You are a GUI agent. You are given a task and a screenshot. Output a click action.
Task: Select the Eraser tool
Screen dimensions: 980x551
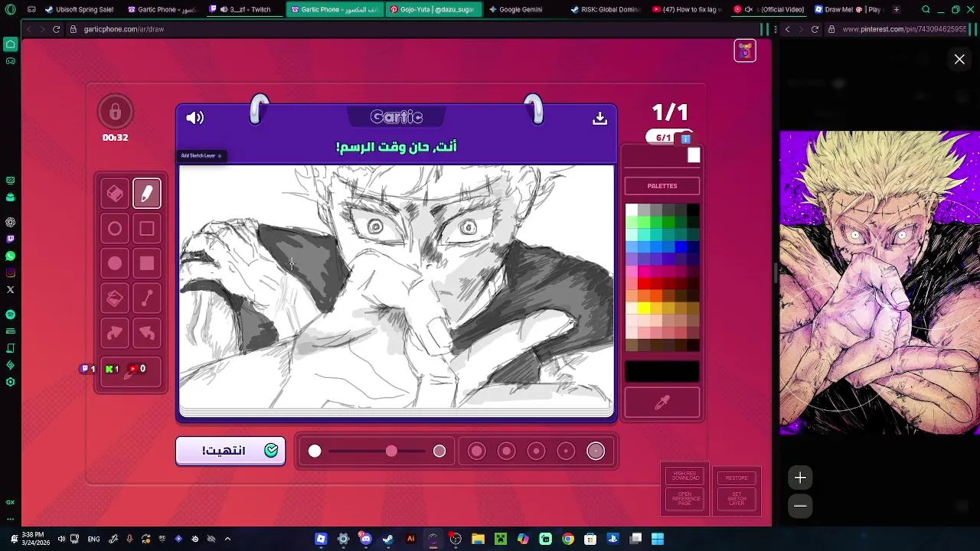pyautogui.click(x=115, y=194)
